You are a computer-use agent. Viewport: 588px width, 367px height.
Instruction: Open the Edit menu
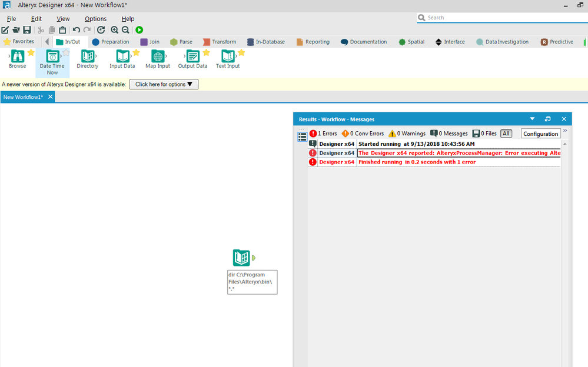36,19
